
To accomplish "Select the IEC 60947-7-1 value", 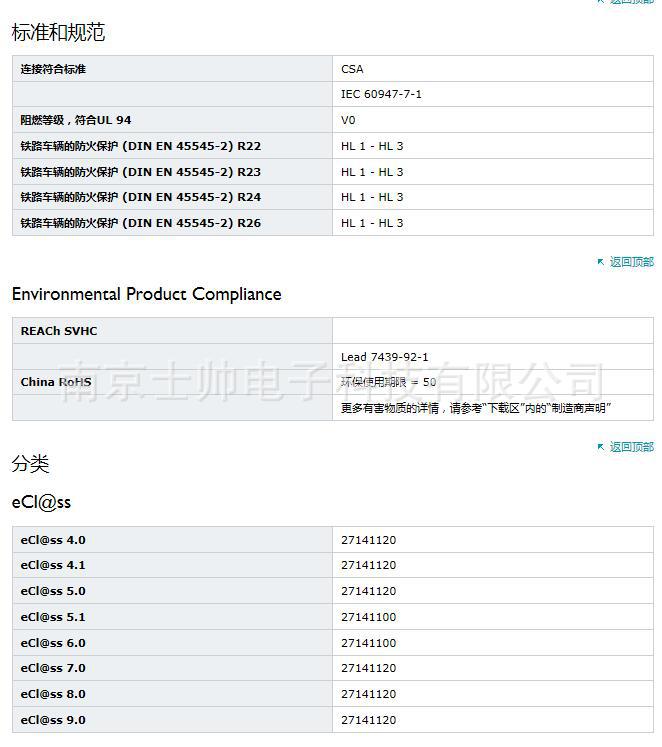I will (x=381, y=94).
